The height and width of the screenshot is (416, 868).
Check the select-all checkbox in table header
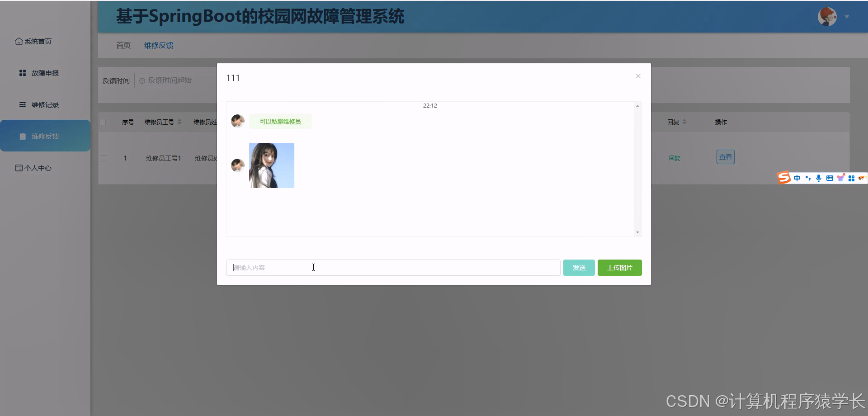tap(104, 122)
